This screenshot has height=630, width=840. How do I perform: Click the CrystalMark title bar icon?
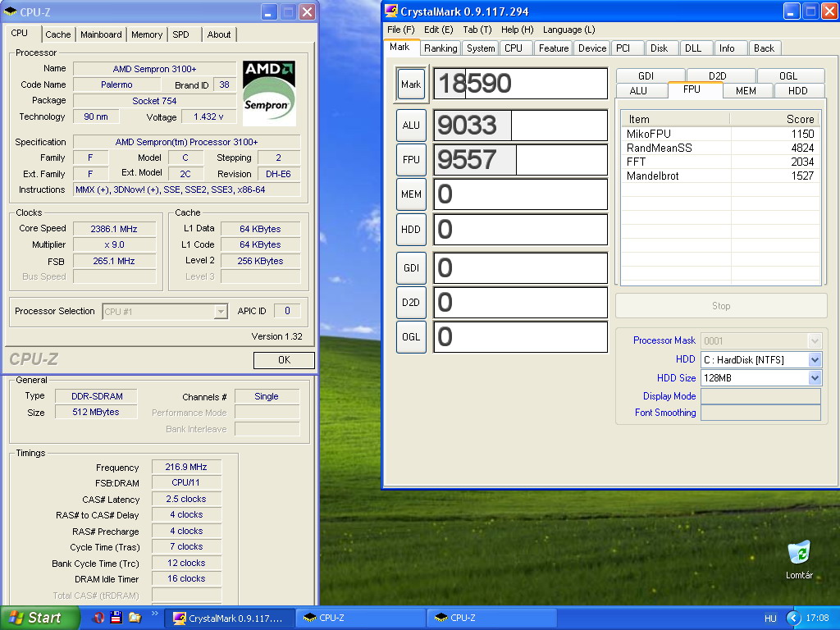click(391, 11)
